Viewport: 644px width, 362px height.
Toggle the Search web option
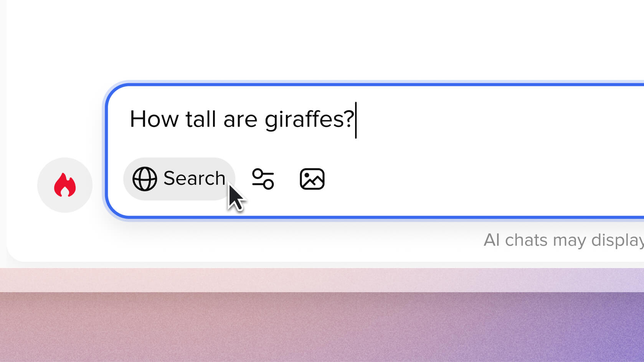(179, 179)
